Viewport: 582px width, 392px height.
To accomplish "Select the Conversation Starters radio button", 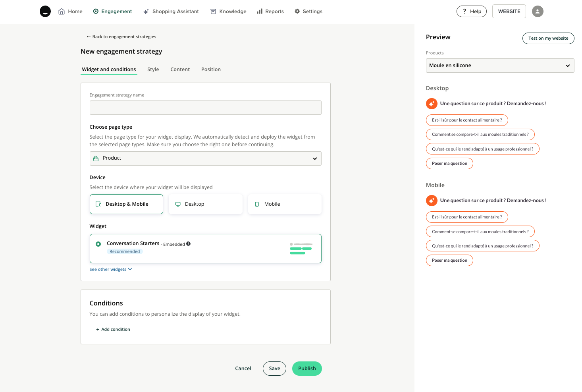I will (98, 244).
